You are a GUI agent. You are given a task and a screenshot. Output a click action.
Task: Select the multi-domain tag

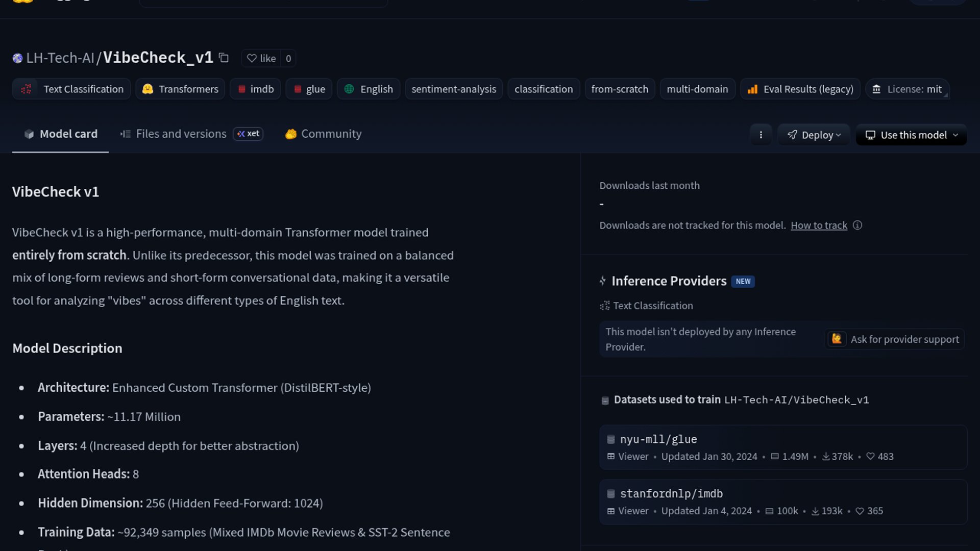pyautogui.click(x=697, y=89)
